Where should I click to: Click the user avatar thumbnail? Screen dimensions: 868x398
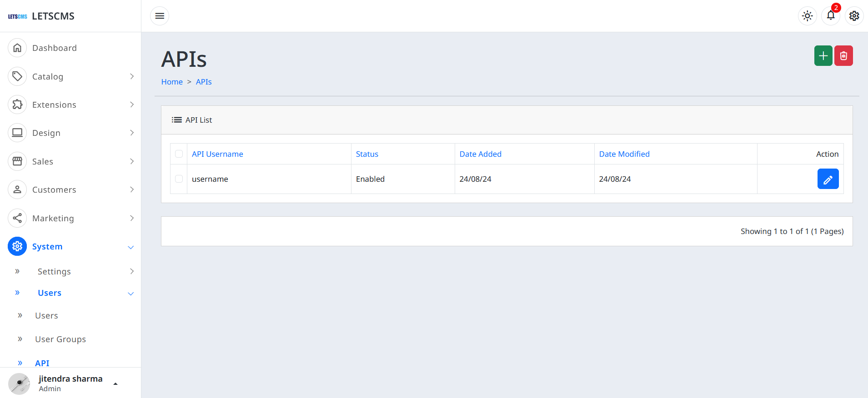pyautogui.click(x=19, y=383)
